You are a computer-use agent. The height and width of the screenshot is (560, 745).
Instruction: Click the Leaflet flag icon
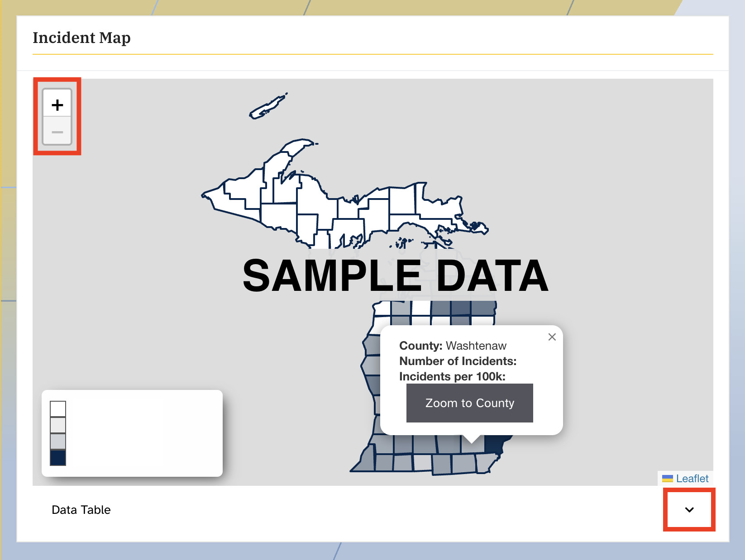point(667,479)
